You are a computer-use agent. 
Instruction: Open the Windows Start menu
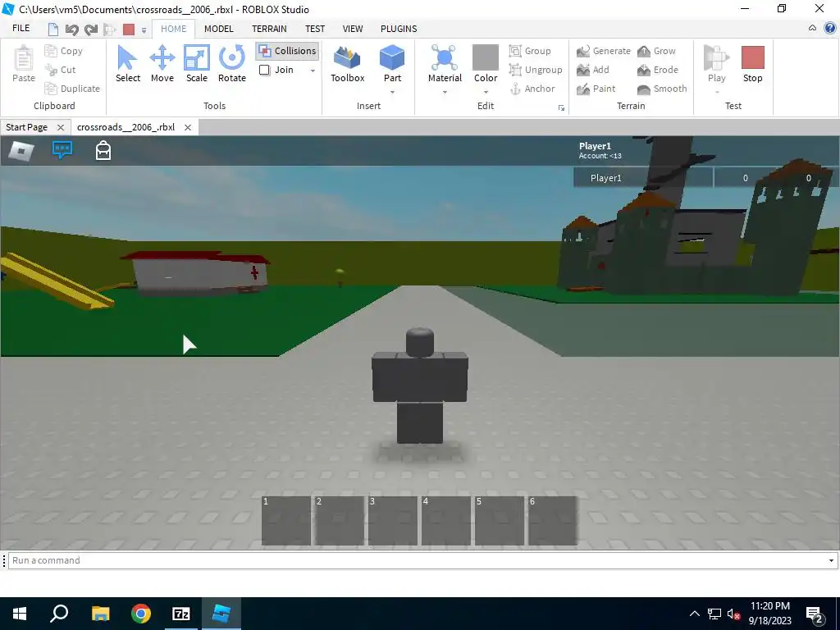(20, 614)
